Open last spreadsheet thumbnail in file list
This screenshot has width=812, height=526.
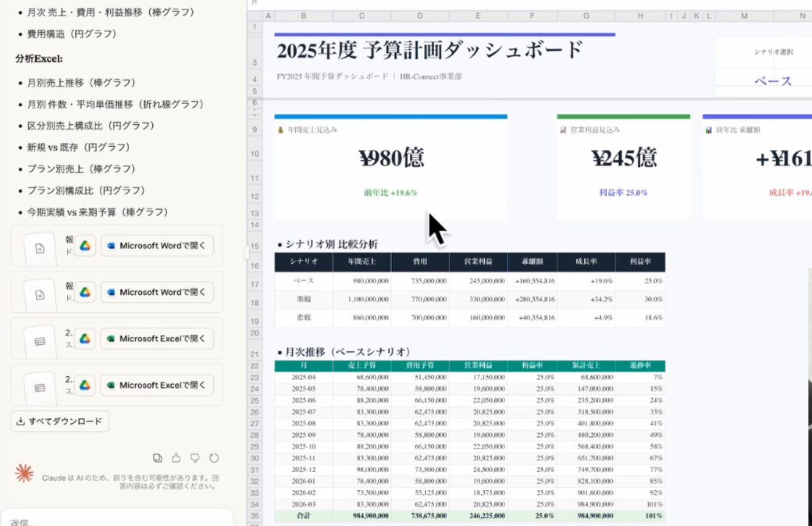click(x=40, y=386)
